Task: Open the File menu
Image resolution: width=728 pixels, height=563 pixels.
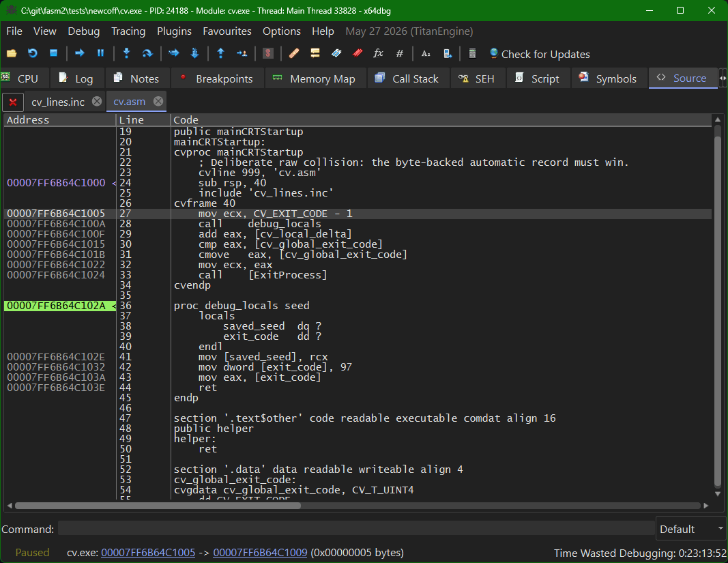Action: (x=14, y=31)
